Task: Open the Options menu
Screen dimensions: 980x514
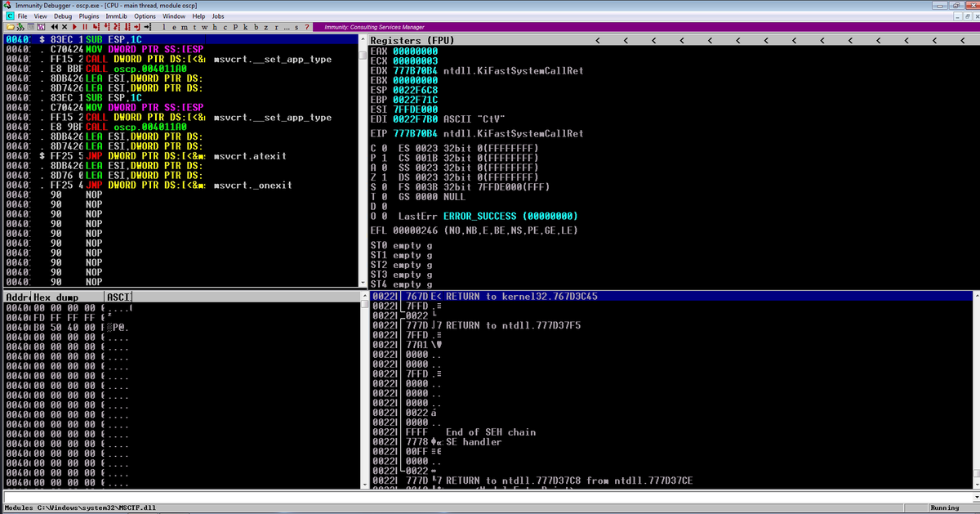Action: click(x=145, y=16)
